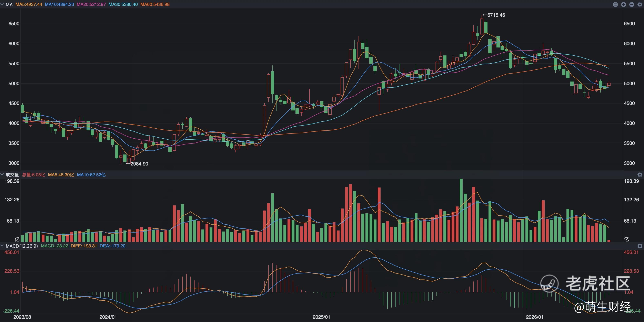The height and width of the screenshot is (322, 644).
Task: Collapse the MACD panel arrow
Action: (2, 246)
